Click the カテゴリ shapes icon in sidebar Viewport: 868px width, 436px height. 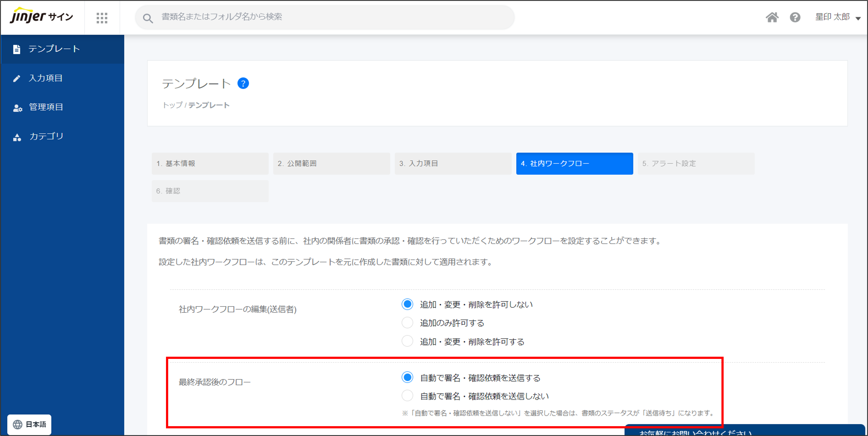(x=17, y=137)
